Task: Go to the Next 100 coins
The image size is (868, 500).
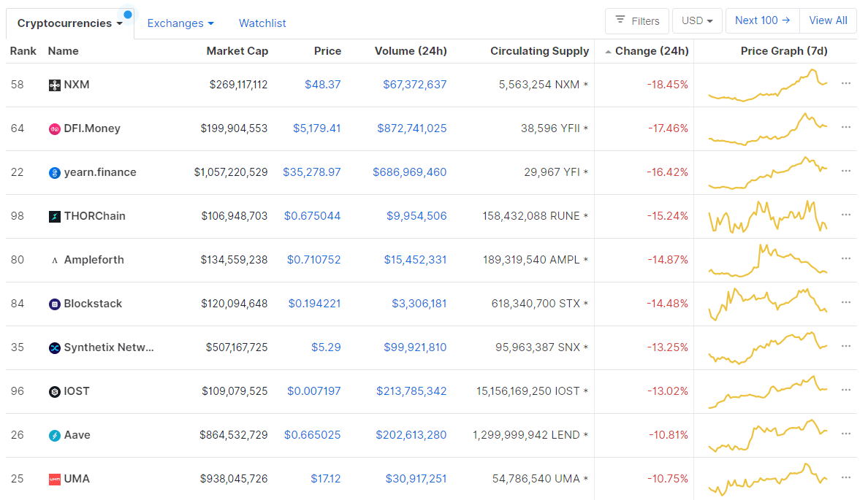Action: pos(762,20)
